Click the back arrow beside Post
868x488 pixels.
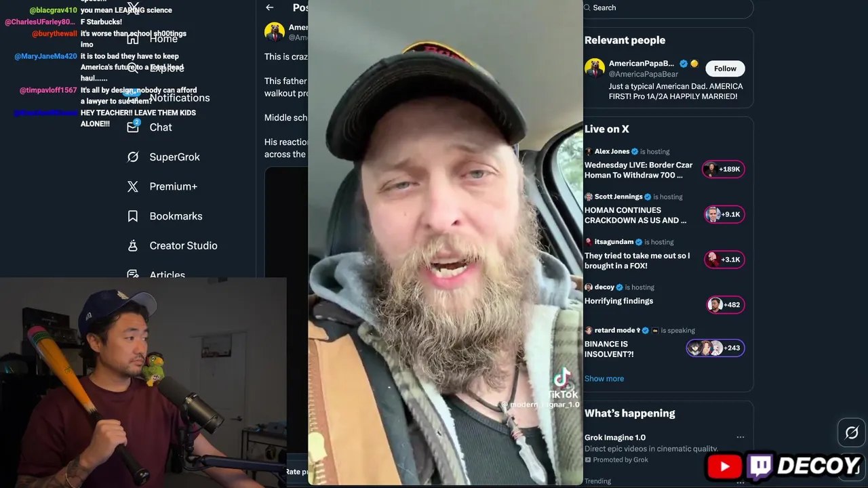click(270, 7)
